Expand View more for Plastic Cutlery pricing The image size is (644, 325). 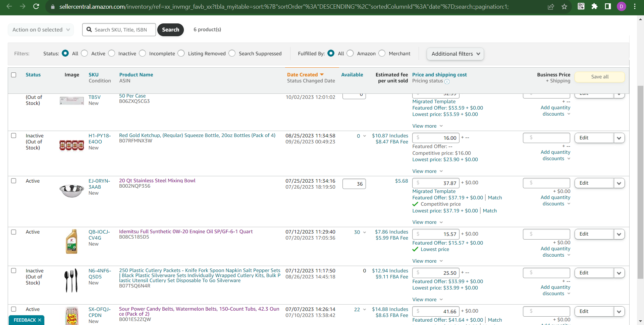pyautogui.click(x=428, y=300)
